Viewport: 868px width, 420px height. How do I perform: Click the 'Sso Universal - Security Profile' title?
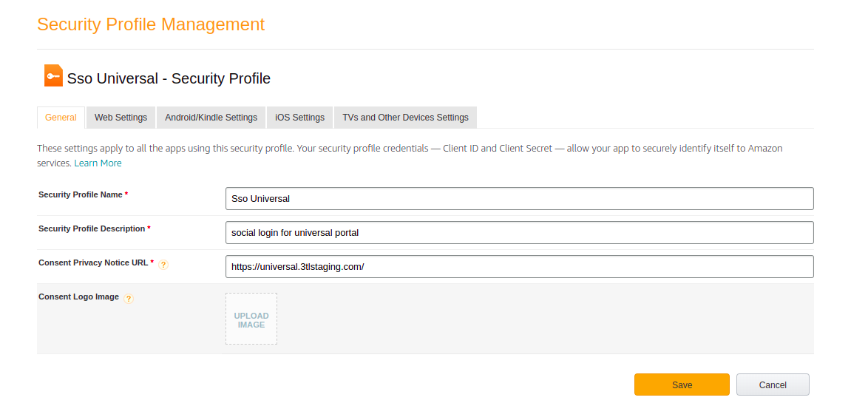[x=169, y=78]
